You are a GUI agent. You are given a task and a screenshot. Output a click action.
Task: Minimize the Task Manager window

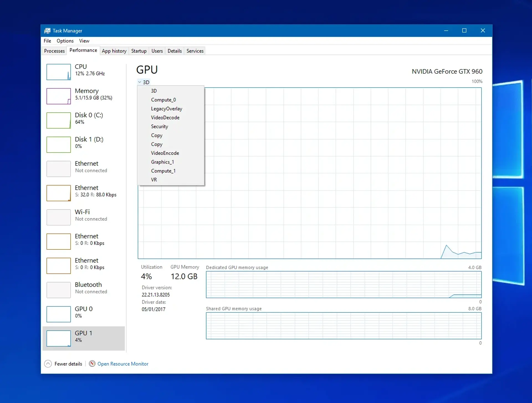coord(446,30)
